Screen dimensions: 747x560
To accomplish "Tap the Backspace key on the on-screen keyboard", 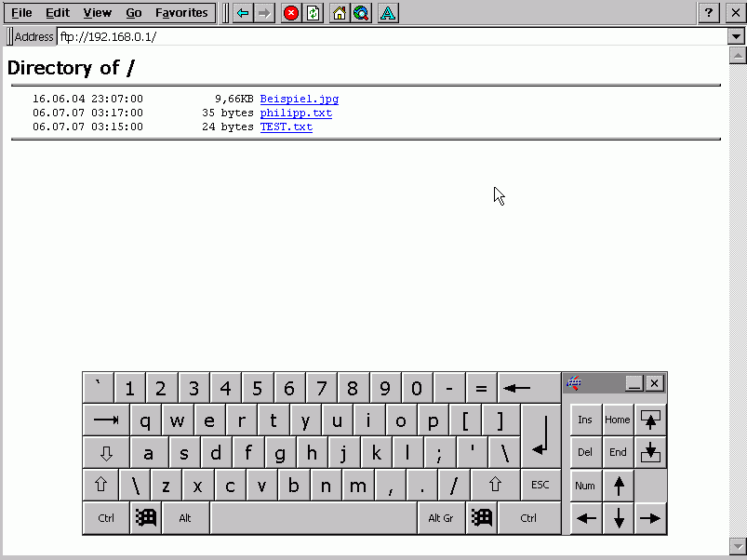I will pos(529,388).
